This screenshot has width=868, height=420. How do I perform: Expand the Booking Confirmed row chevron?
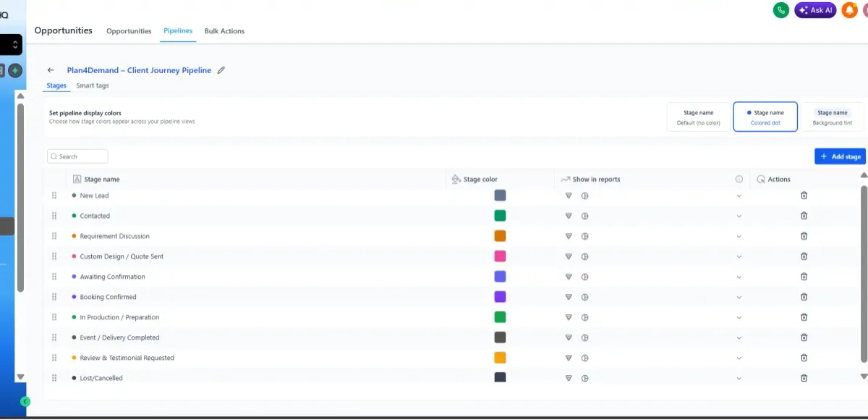pyautogui.click(x=739, y=297)
